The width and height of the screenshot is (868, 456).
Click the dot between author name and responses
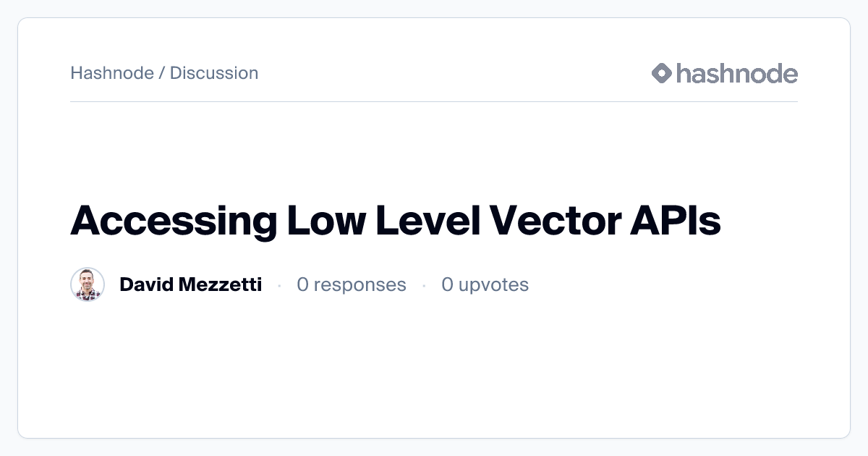point(279,286)
